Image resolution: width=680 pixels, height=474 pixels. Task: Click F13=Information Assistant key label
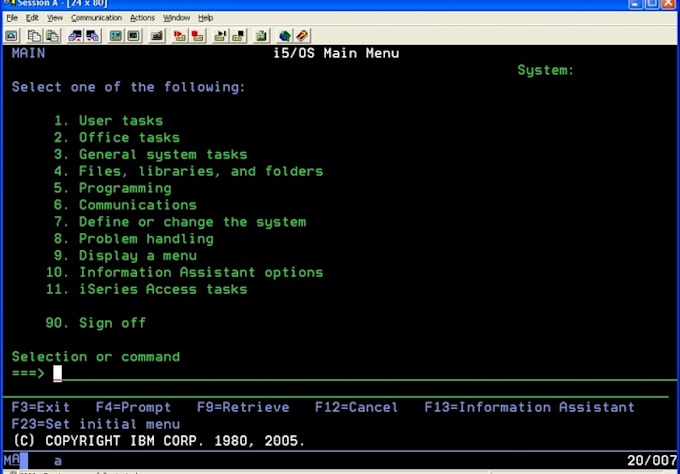[x=529, y=407]
